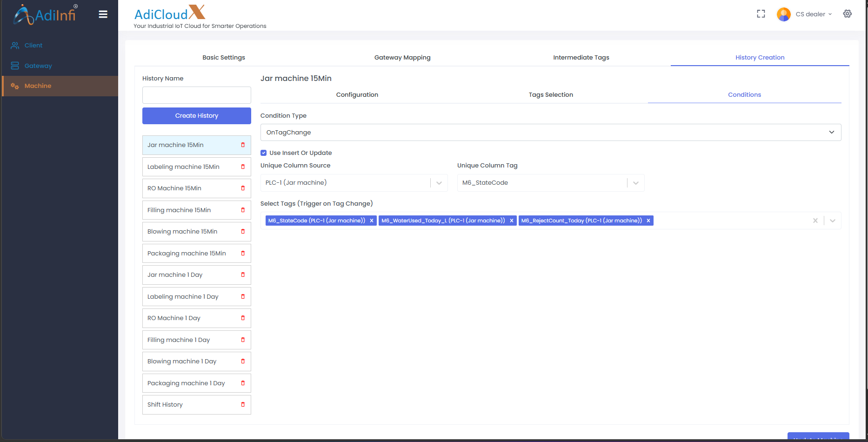Viewport: 868px width, 442px height.
Task: Clear all selected trigger tags
Action: [x=815, y=221]
